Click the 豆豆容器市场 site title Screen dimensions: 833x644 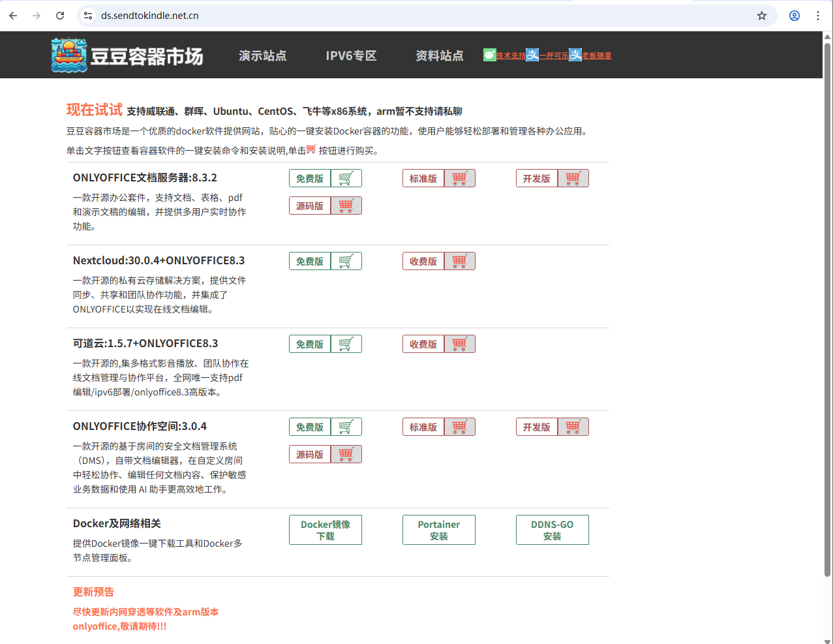(x=147, y=57)
